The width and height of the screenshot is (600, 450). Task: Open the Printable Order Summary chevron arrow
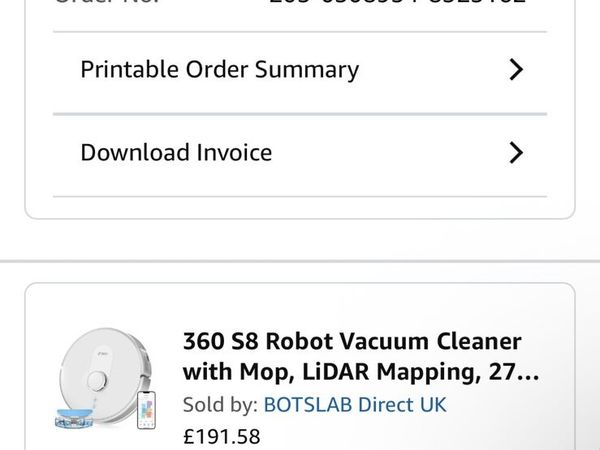point(516,70)
